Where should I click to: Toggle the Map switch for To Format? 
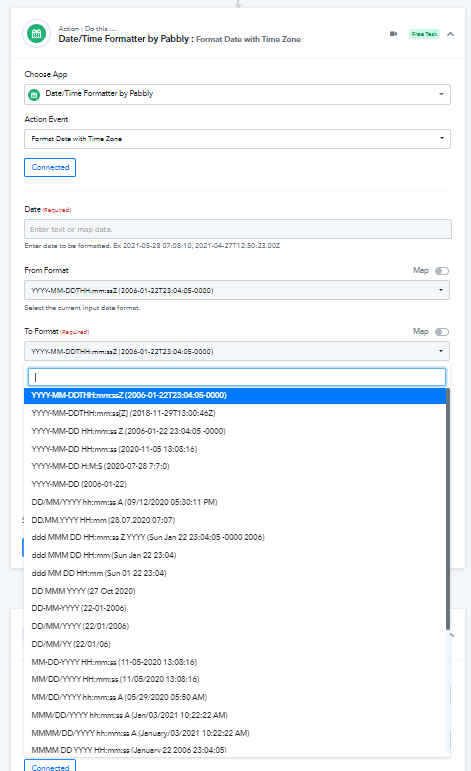click(x=442, y=332)
